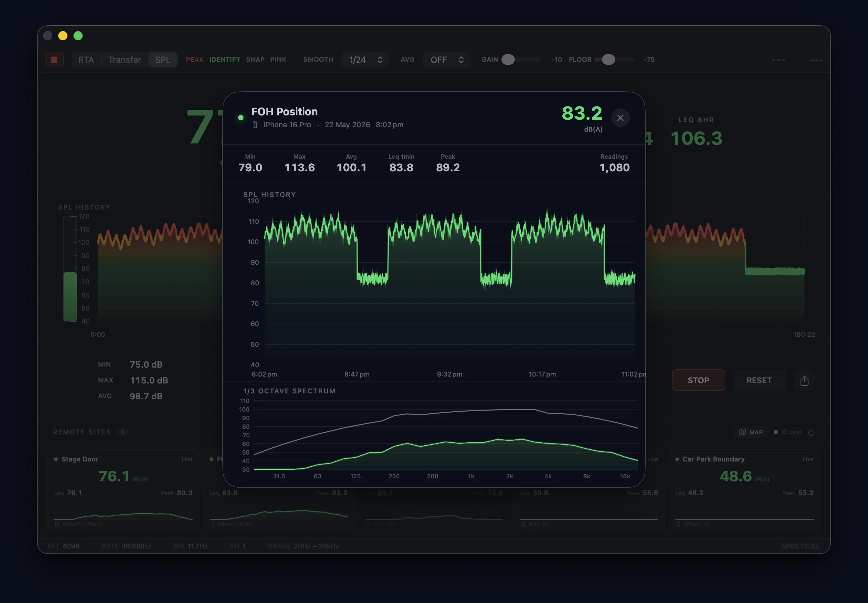
Task: Click the Remote Sites count badge 5
Action: pyautogui.click(x=122, y=432)
